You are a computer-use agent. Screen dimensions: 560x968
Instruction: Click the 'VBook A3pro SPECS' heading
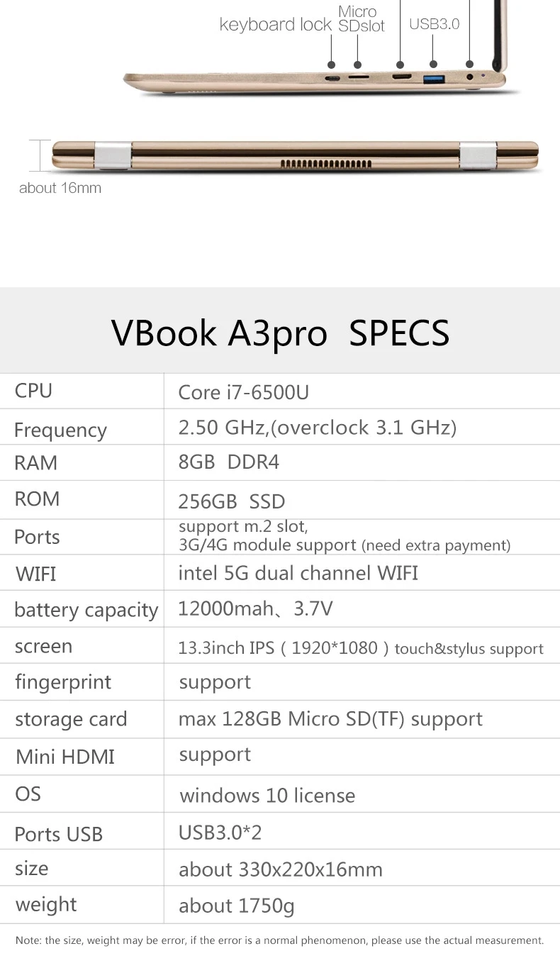(x=280, y=333)
